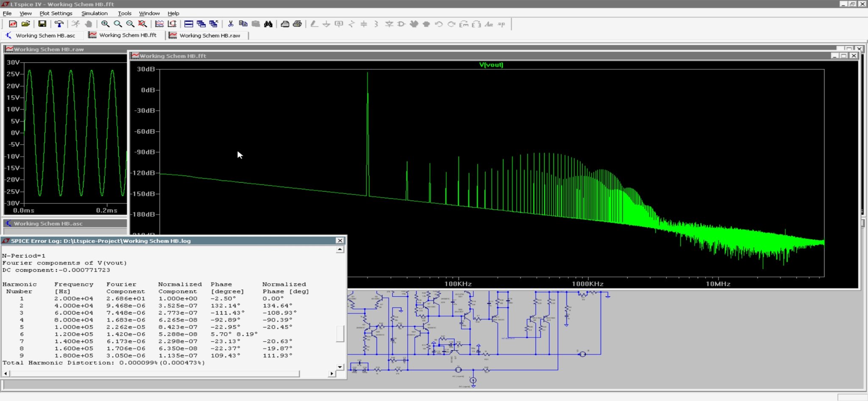Click the Redo arrow icon
Image resolution: width=868 pixels, height=401 pixels.
pos(451,24)
